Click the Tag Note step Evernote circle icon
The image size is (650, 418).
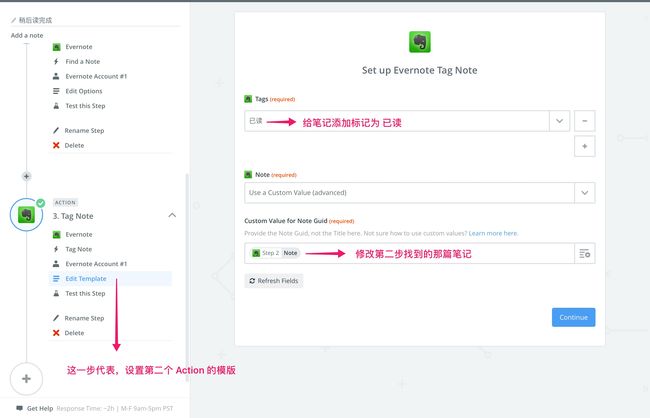[x=26, y=215]
